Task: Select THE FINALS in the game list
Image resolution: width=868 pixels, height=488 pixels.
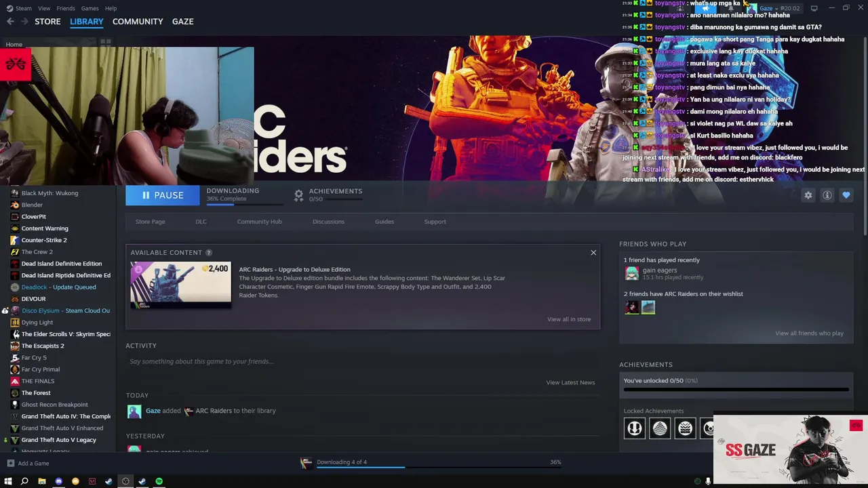Action: [38, 381]
